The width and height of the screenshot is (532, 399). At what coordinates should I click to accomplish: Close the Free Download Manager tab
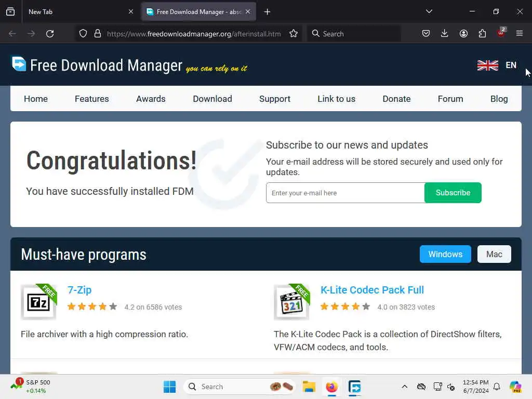pos(248,12)
